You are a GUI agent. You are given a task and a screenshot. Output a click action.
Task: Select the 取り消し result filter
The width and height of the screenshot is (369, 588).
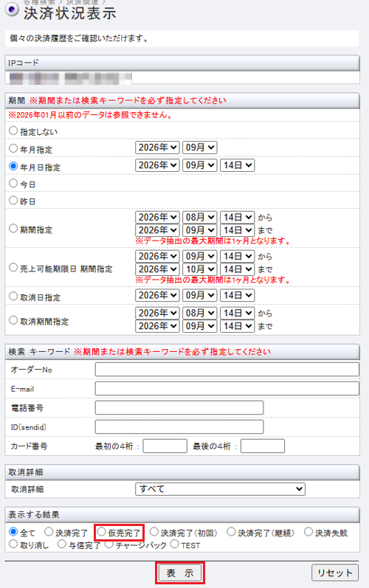pyautogui.click(x=13, y=544)
